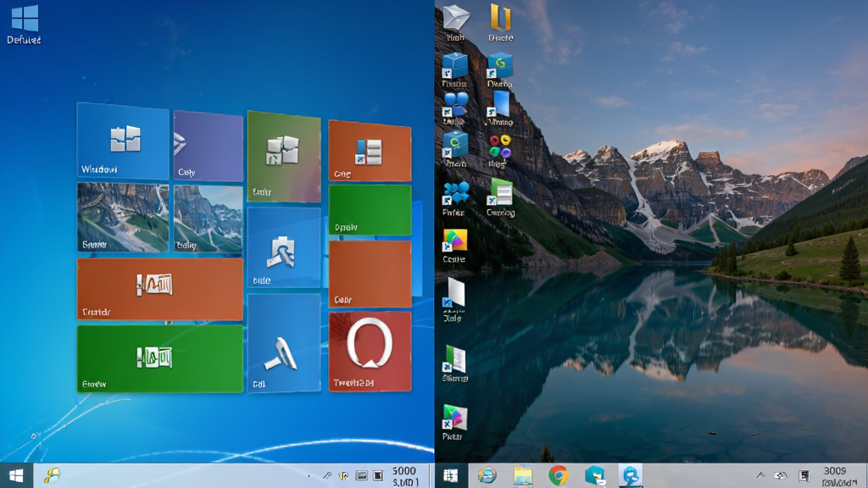Open the colorful square shortcut labeled Cesite
The height and width of the screenshot is (488, 868).
pos(454,247)
